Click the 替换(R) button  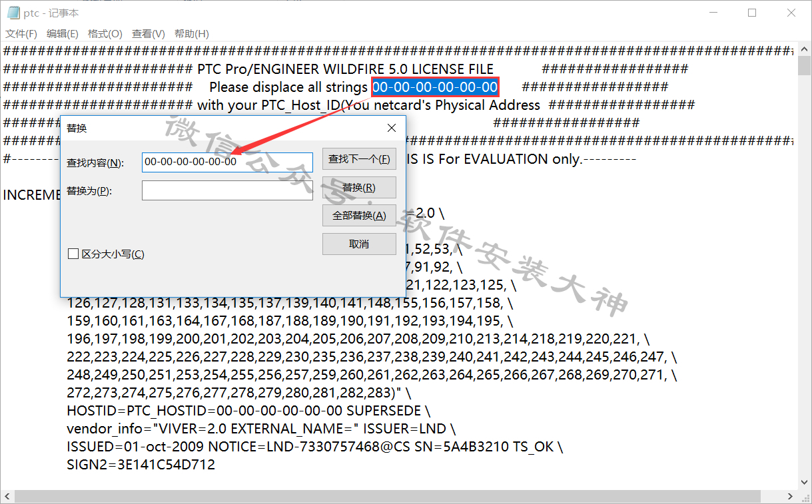(x=359, y=188)
